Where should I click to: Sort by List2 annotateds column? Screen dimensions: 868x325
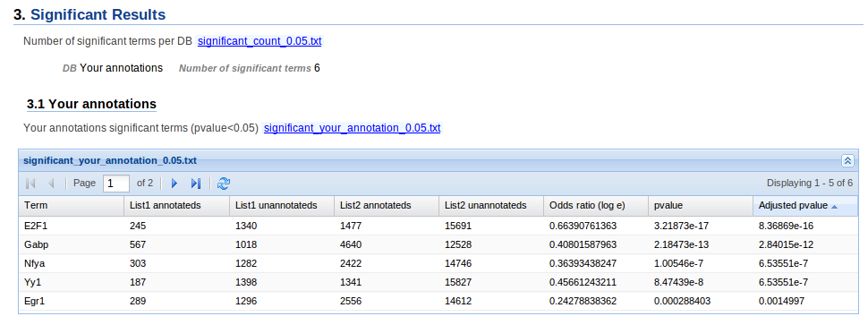pos(387,205)
